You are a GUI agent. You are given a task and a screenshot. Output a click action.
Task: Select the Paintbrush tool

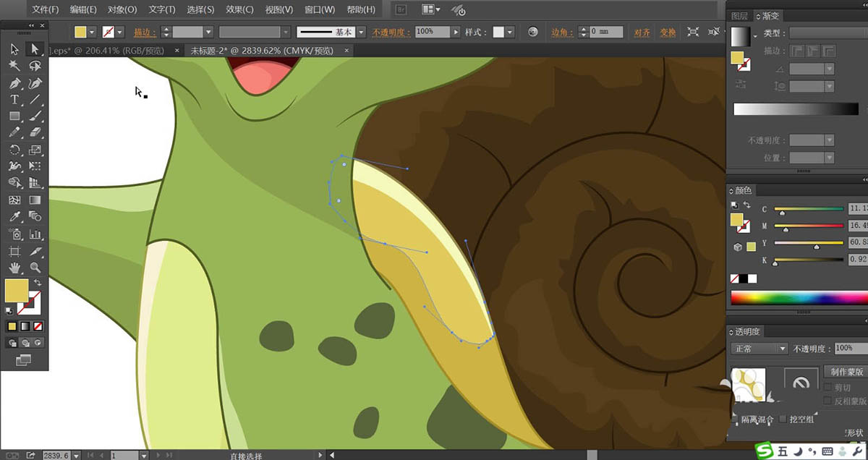pos(34,116)
